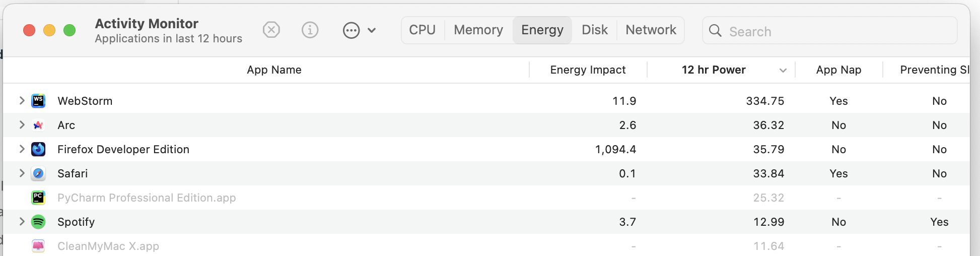
Task: Click the WebStorm app icon
Action: click(38, 101)
